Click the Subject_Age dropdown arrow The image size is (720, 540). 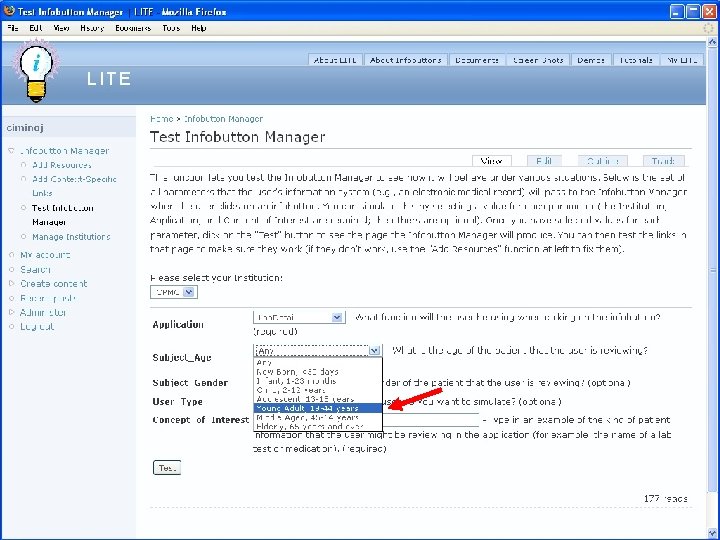375,350
